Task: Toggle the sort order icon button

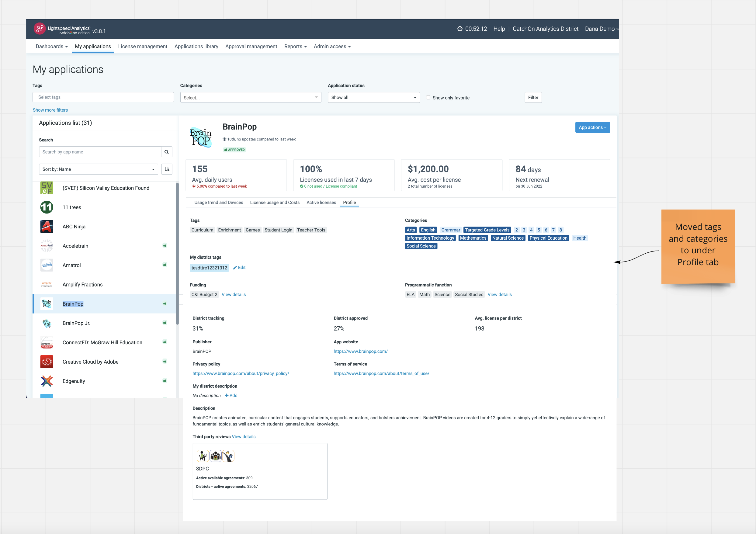Action: (167, 169)
